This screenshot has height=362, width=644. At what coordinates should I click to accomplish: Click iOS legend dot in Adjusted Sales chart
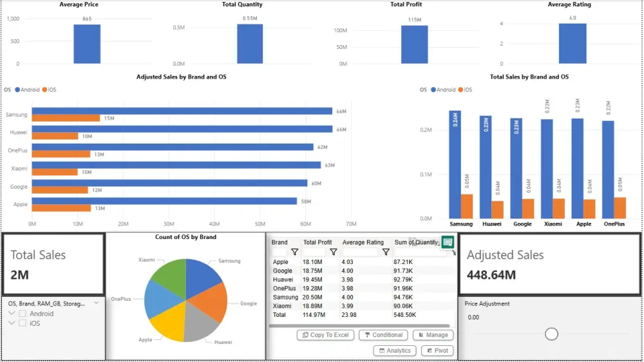click(44, 90)
